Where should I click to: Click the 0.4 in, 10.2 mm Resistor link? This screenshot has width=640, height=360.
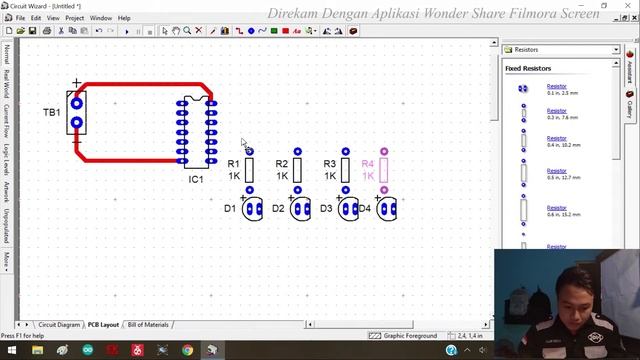point(556,138)
